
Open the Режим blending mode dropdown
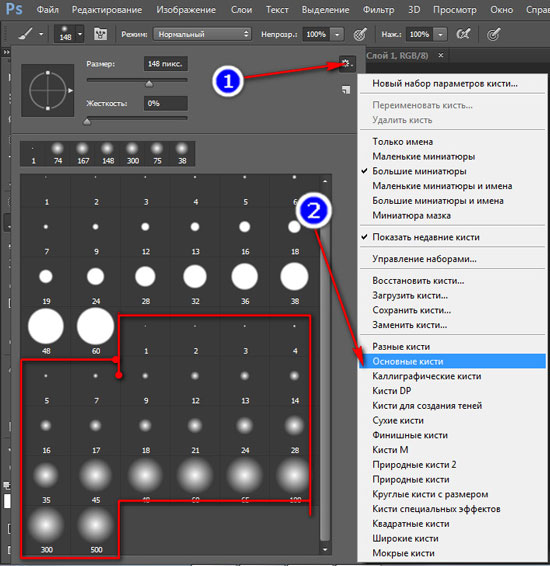pyautogui.click(x=202, y=34)
